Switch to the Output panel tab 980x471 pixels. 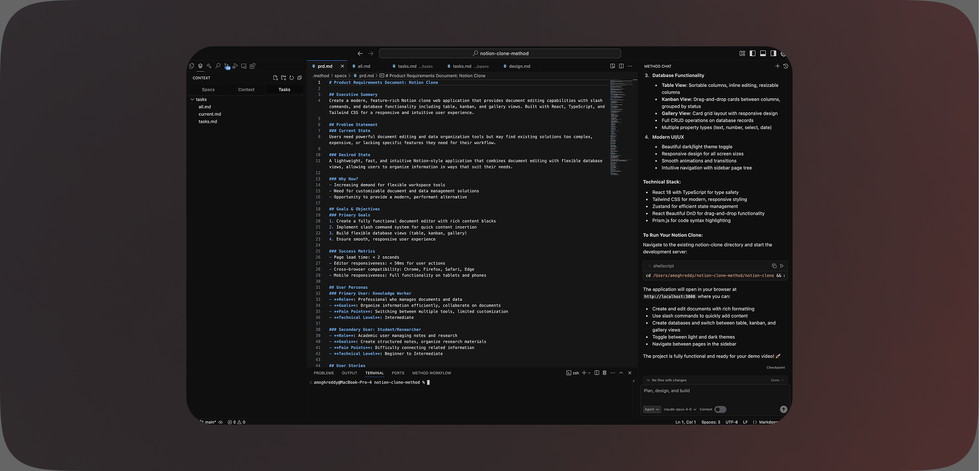point(349,373)
